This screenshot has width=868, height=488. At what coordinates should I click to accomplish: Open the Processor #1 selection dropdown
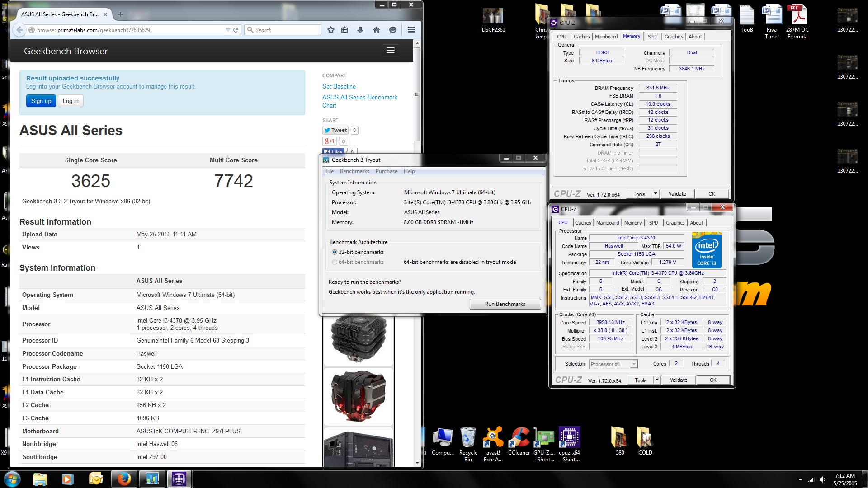[613, 364]
